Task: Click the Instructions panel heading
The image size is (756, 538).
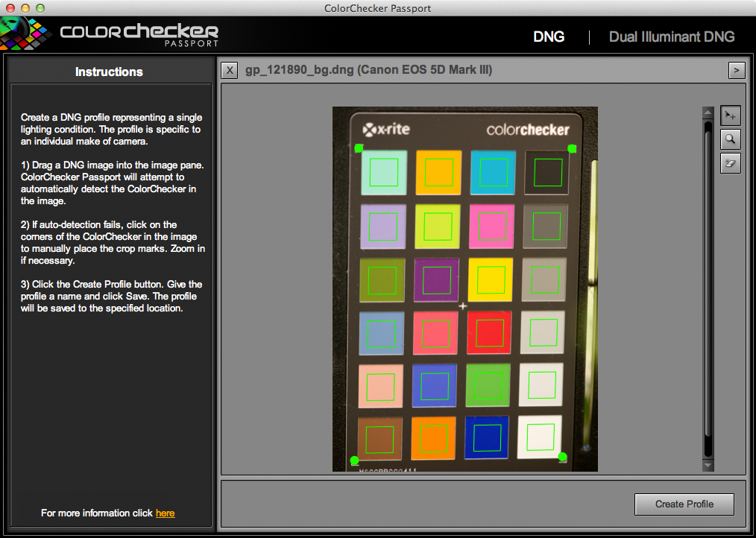Action: [x=109, y=72]
